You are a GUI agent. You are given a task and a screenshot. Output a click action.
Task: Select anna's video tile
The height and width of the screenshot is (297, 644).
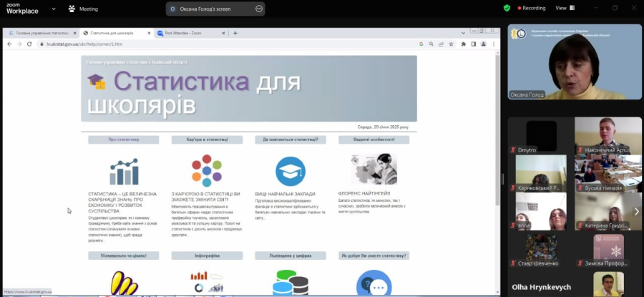(x=541, y=211)
